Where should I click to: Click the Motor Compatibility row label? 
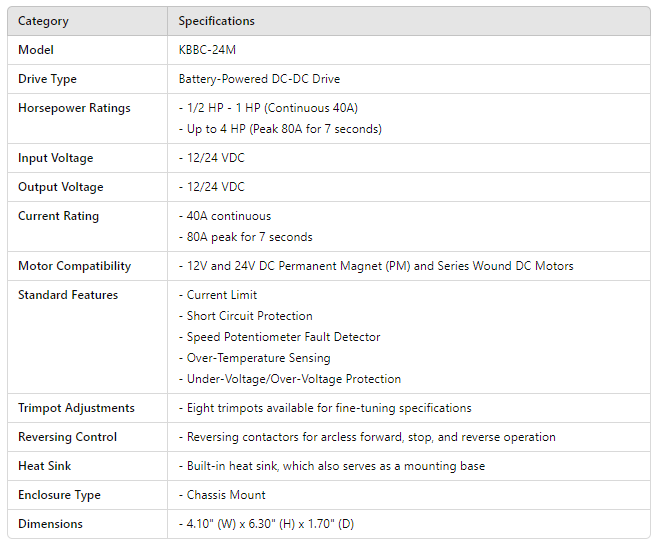pyautogui.click(x=74, y=266)
